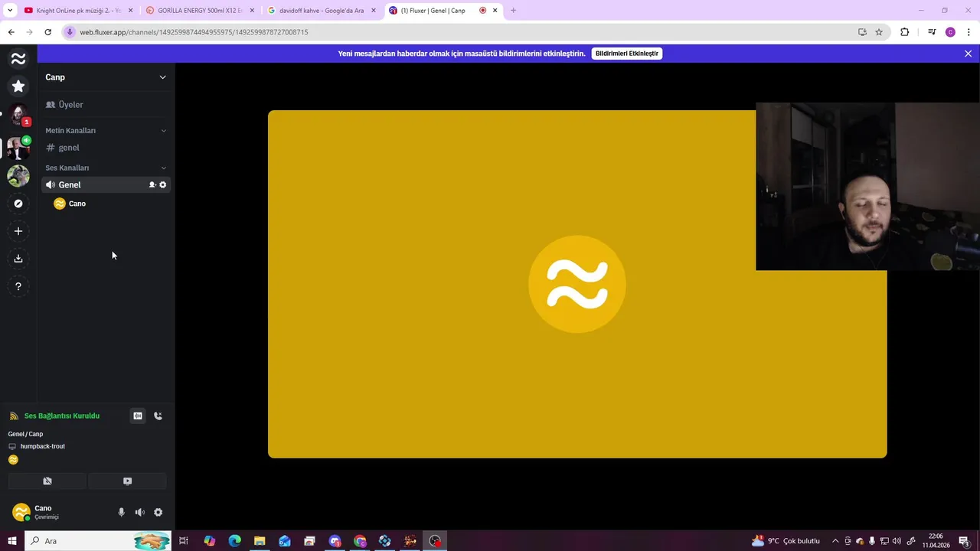The height and width of the screenshot is (551, 980).
Task: Click humpback-trout device label
Action: tap(43, 446)
